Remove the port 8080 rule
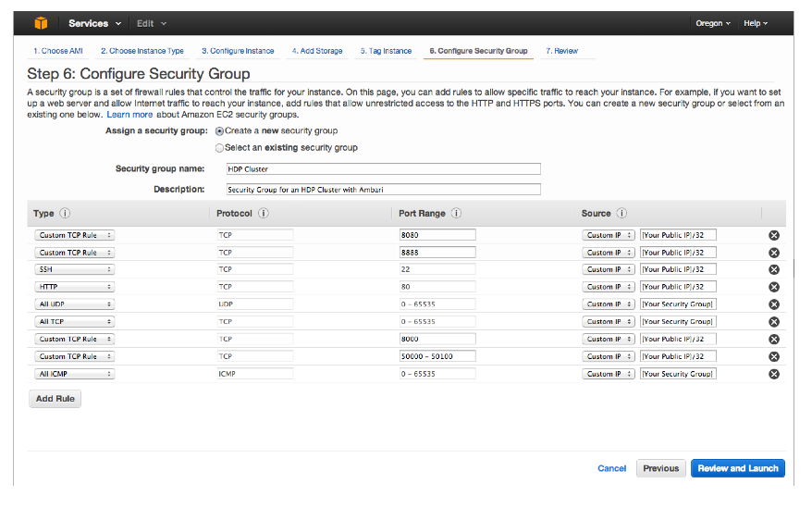 click(x=774, y=235)
